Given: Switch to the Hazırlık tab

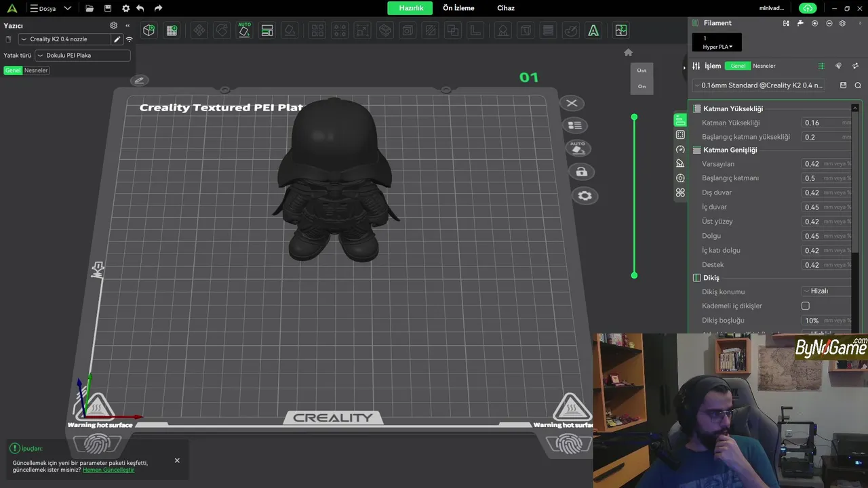Looking at the screenshot, I should coord(410,8).
